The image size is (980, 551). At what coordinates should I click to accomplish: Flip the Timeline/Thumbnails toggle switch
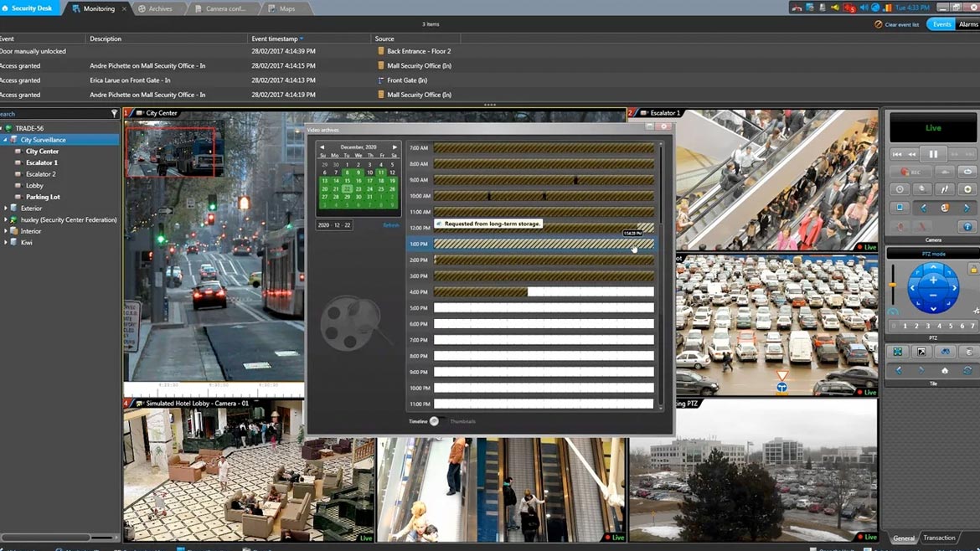coord(434,421)
